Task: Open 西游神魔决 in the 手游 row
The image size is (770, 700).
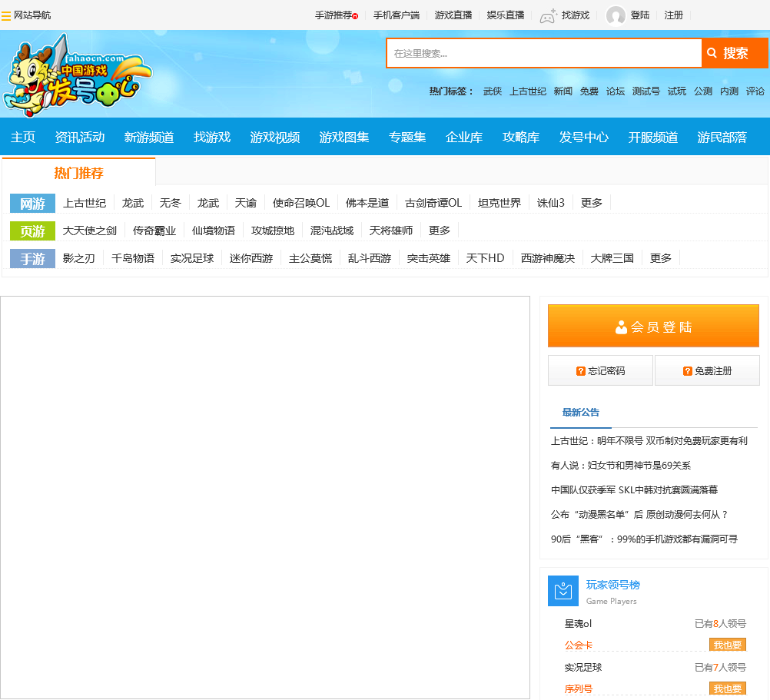Action: point(548,258)
